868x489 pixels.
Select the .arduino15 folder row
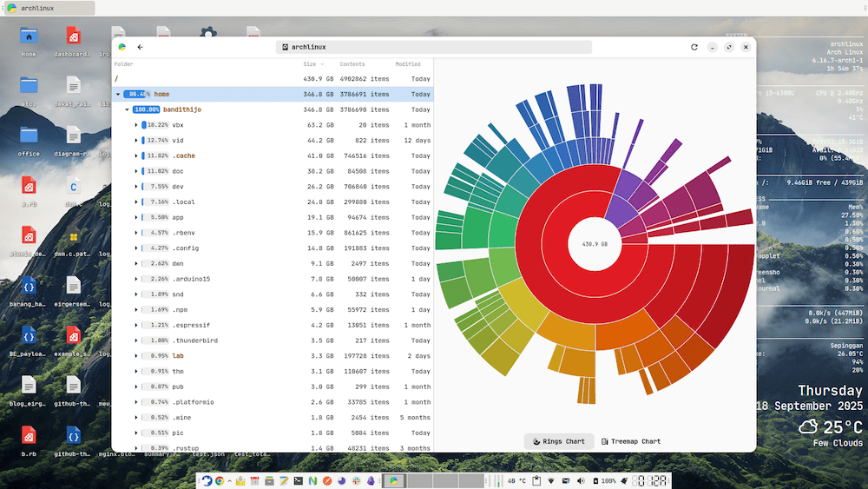191,279
